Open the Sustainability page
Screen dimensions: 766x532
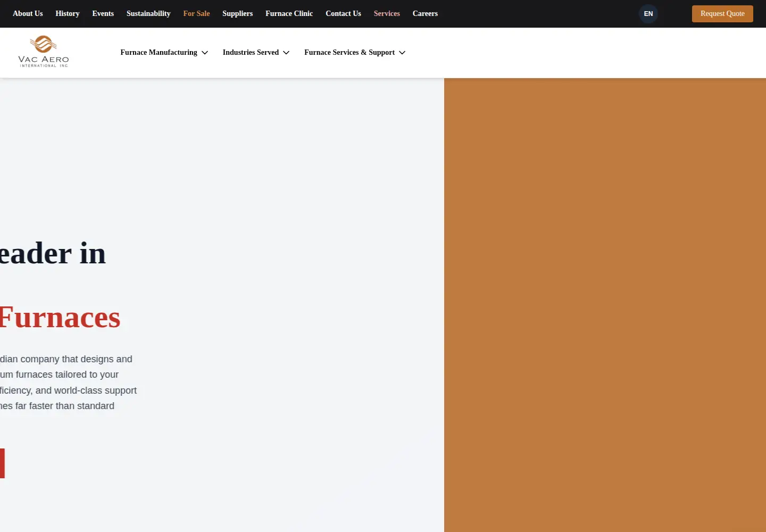148,14
